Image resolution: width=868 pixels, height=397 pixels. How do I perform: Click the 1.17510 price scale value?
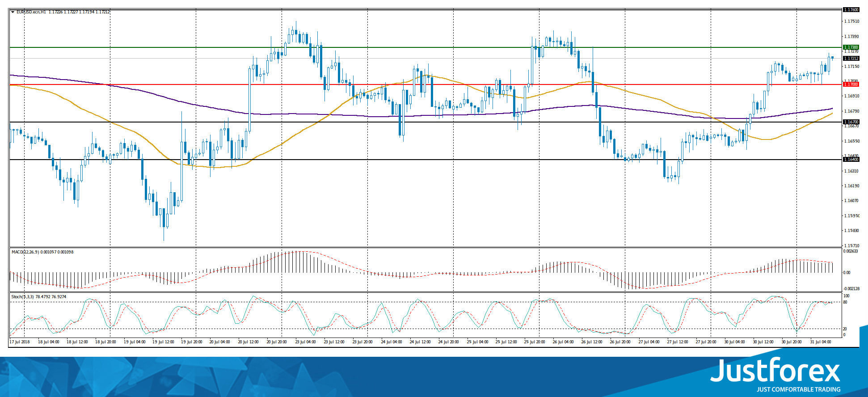851,21
